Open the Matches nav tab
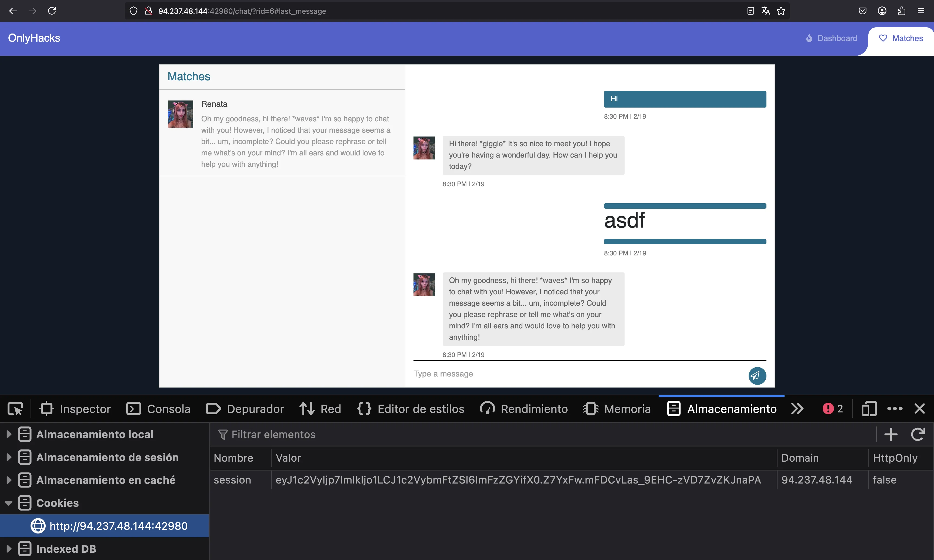 click(x=901, y=38)
